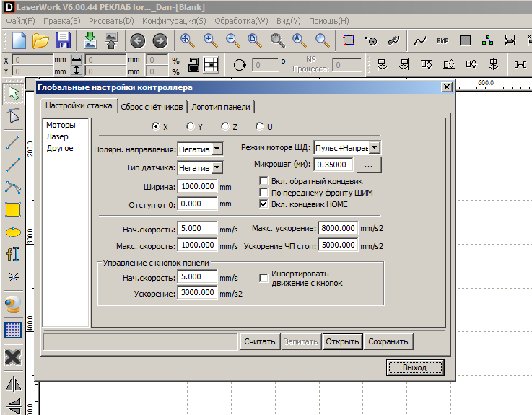The image size is (532, 415).
Task: Enable the 'Вкл. обратный концевик' checkbox
Action: click(x=264, y=181)
